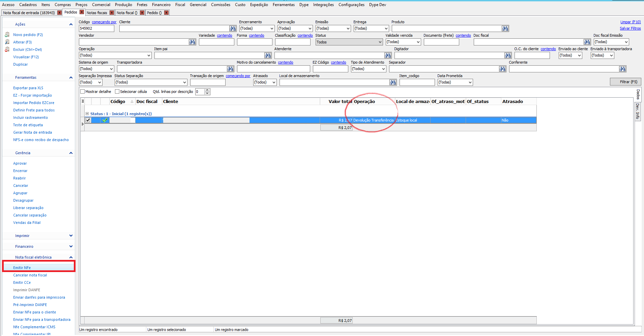Click Duplicar in the Ações panel
This screenshot has height=336, width=644.
(x=21, y=64)
